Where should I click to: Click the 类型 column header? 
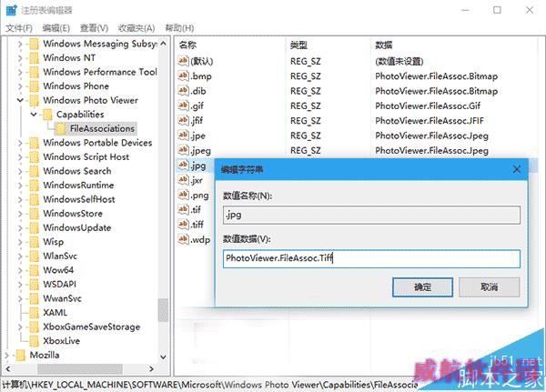(x=298, y=45)
